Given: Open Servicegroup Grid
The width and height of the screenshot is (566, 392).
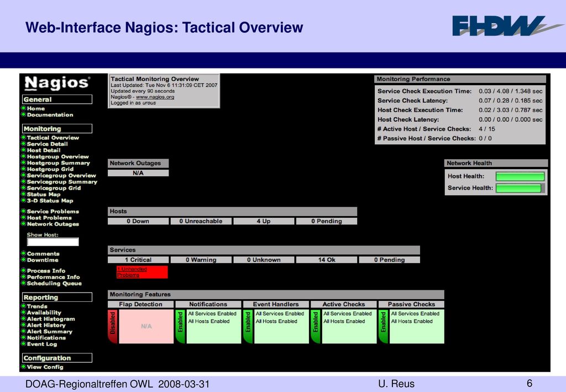Looking at the screenshot, I should (54, 188).
